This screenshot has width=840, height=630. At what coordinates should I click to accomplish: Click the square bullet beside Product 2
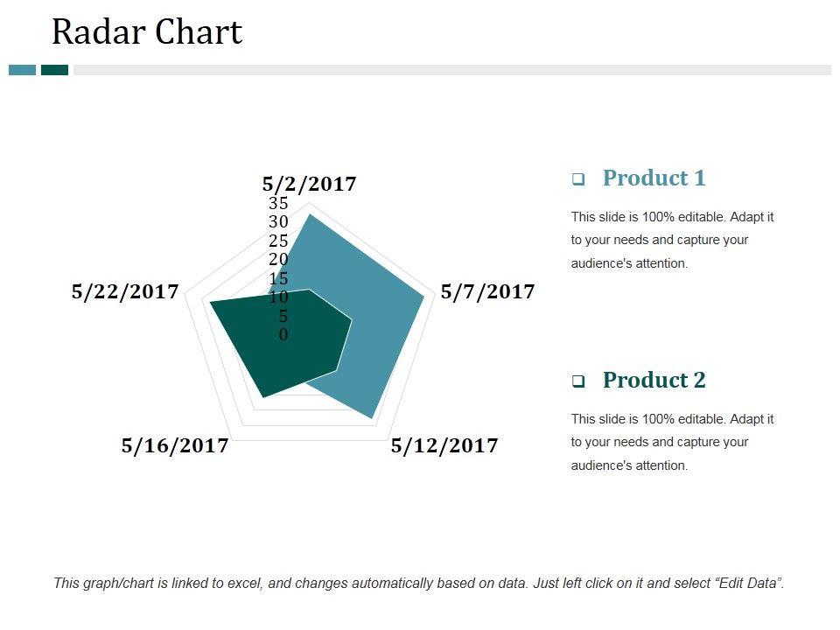pos(578,381)
